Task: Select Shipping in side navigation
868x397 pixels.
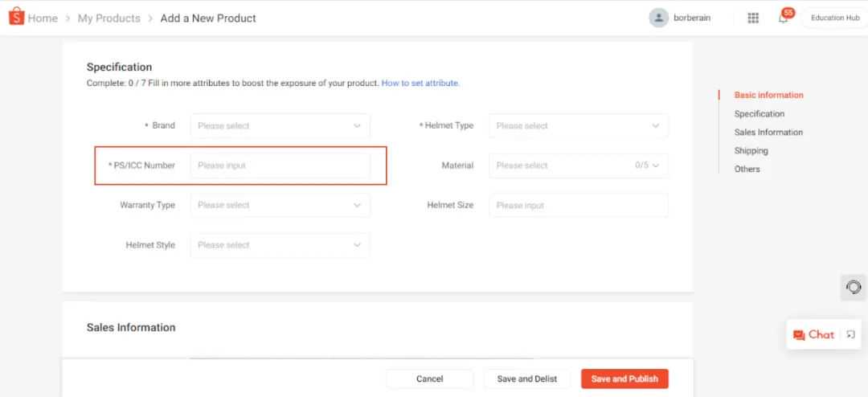Action: tap(751, 150)
